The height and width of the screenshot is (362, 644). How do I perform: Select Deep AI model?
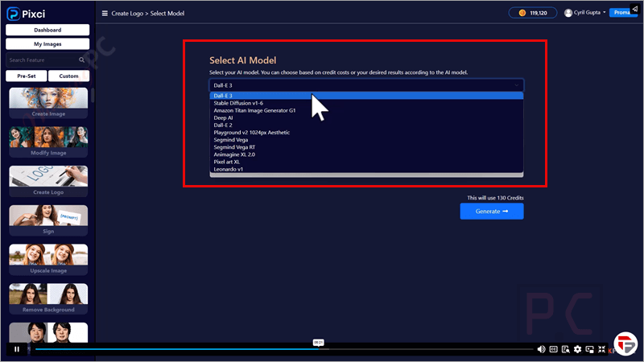[366, 117]
